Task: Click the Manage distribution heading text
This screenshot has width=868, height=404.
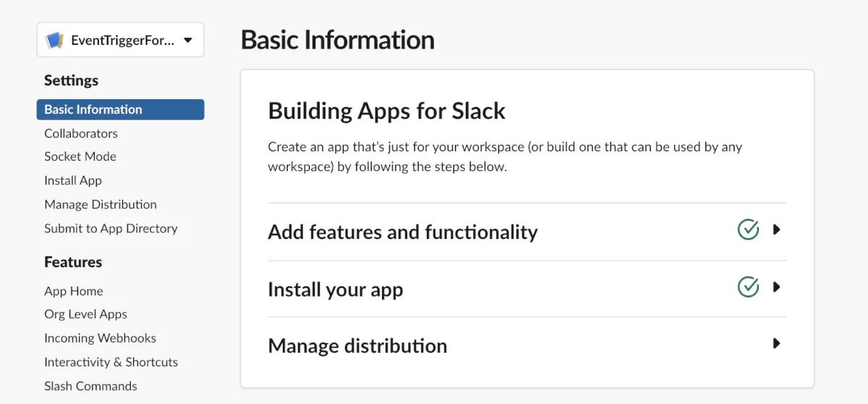Action: click(x=357, y=346)
